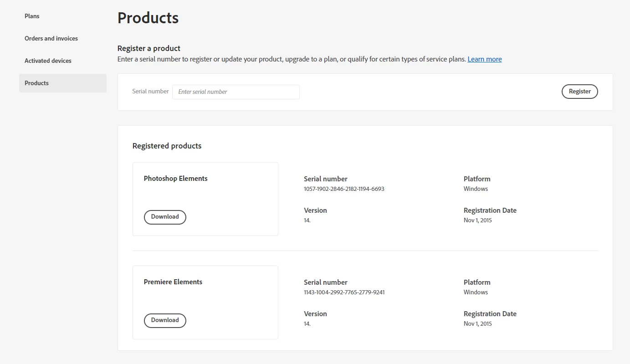This screenshot has height=364, width=630.
Task: Click the Photoshop Elements product title
Action: (175, 179)
